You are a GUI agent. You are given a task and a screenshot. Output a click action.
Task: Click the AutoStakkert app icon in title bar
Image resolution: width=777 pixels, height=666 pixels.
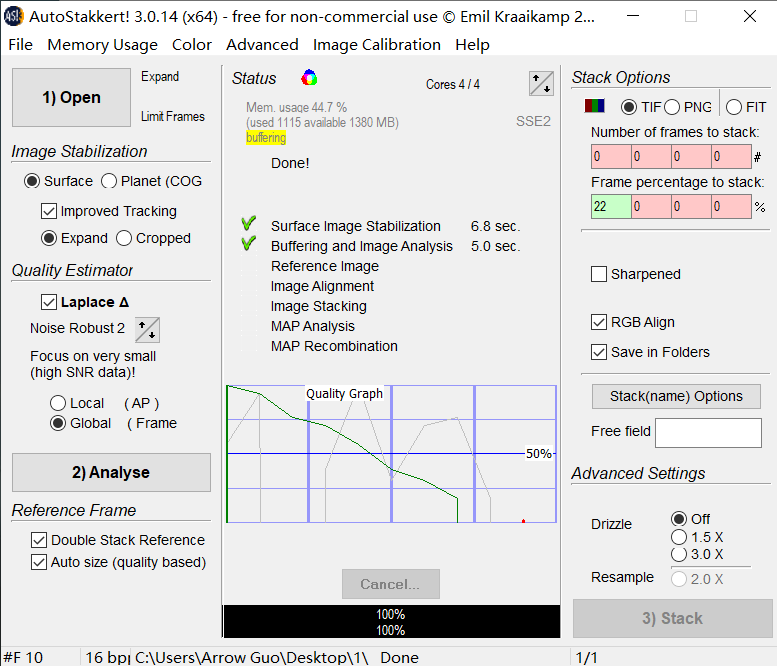pos(14,16)
